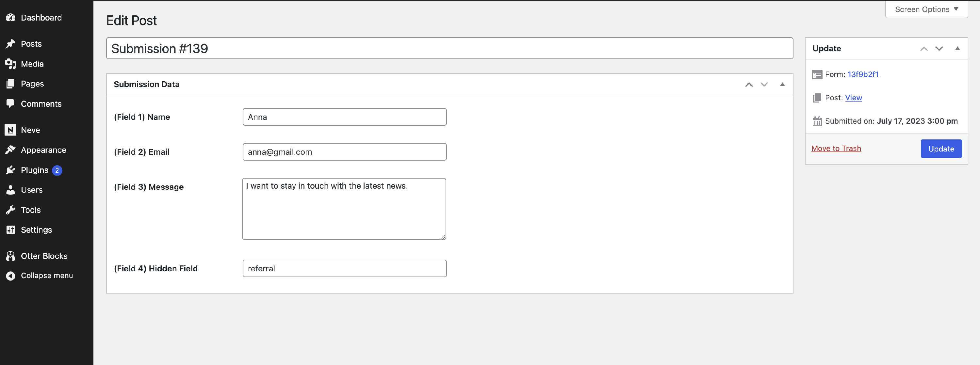Click into the Email input field
Image resolution: width=980 pixels, height=365 pixels.
tap(344, 152)
